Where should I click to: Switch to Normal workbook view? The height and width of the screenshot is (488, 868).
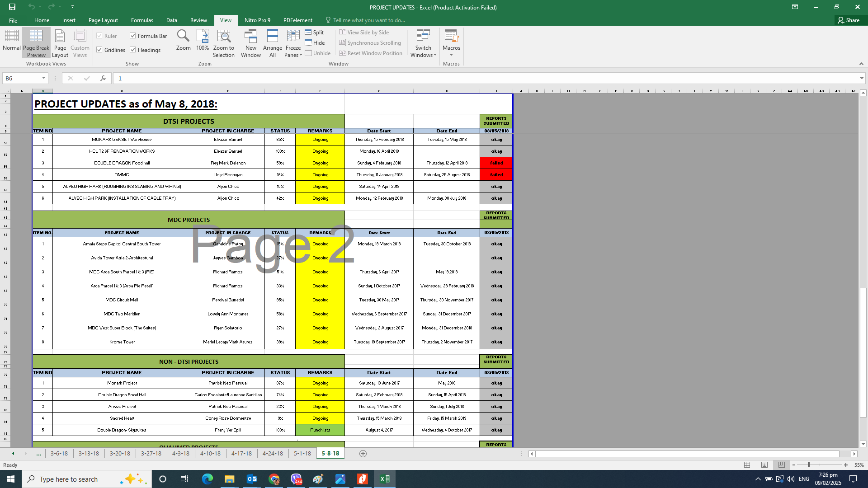coord(11,40)
